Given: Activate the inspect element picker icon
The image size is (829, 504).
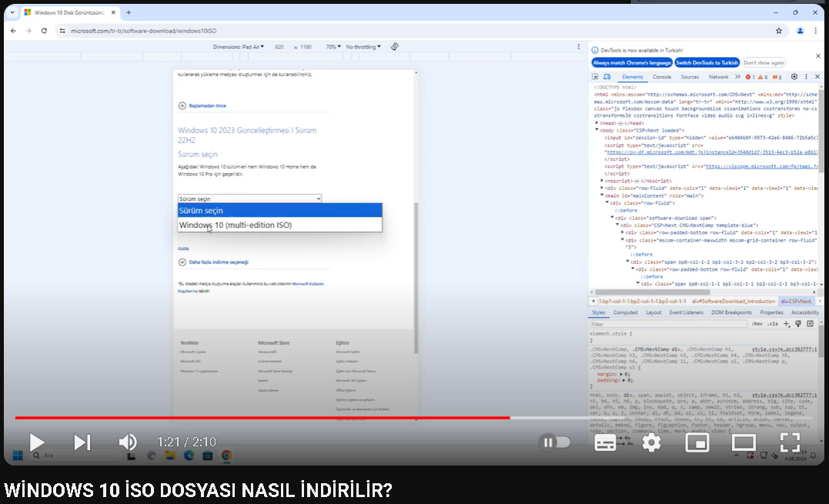Looking at the screenshot, I should click(x=595, y=77).
